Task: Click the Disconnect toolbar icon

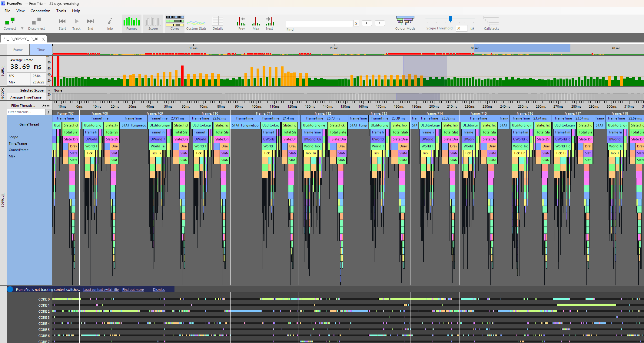Action: [x=36, y=22]
